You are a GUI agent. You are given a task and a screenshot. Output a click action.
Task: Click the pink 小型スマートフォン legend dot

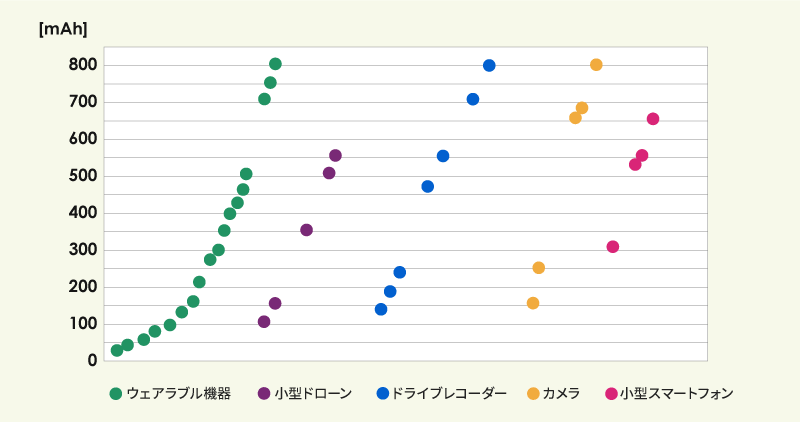610,393
